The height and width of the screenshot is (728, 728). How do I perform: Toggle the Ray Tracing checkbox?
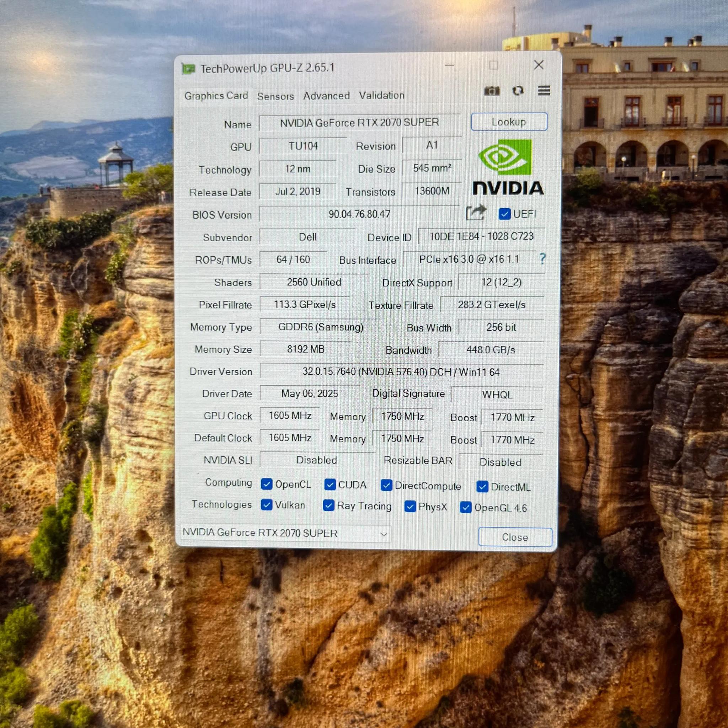[328, 505]
